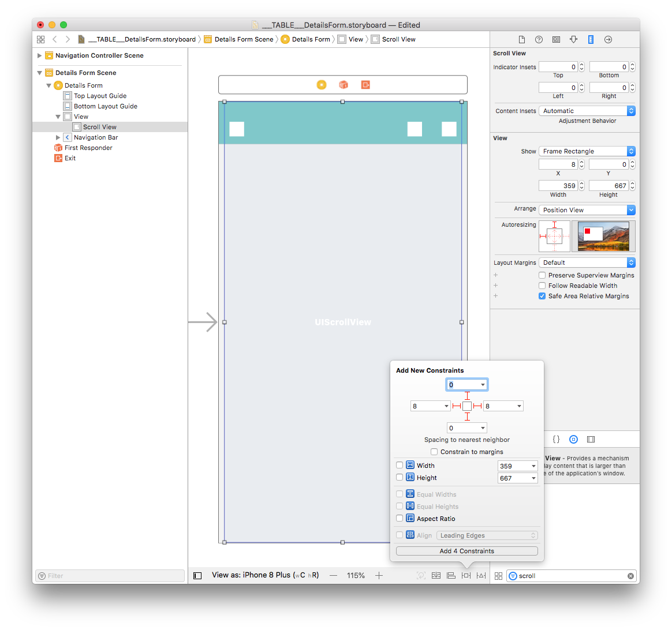Screen dimensions: 672x630
Task: Click the X position field
Action: (x=558, y=164)
